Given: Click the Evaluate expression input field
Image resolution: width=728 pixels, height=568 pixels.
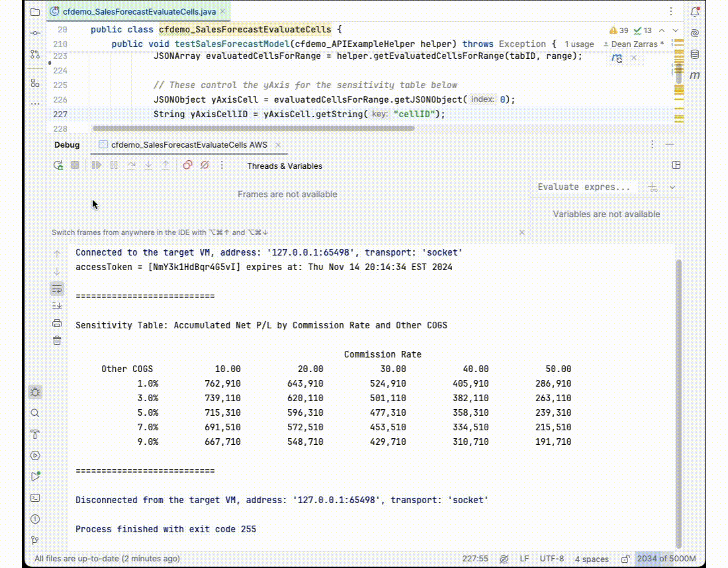Looking at the screenshot, I should coord(584,187).
